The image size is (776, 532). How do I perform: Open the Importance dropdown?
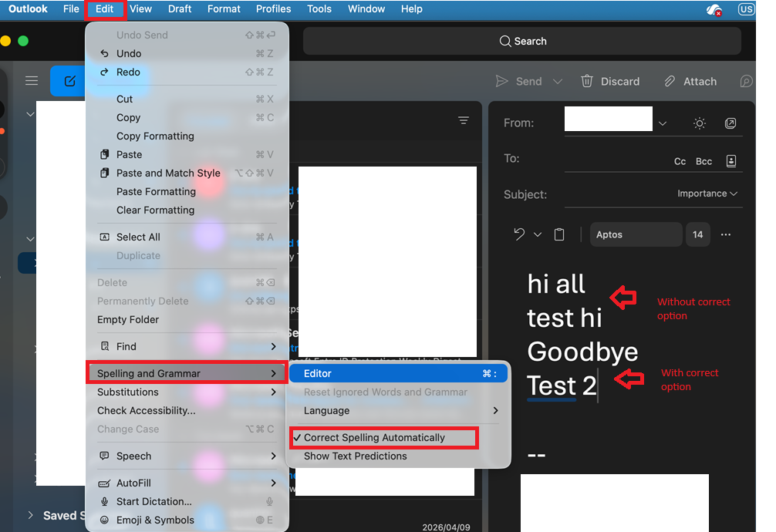point(707,194)
